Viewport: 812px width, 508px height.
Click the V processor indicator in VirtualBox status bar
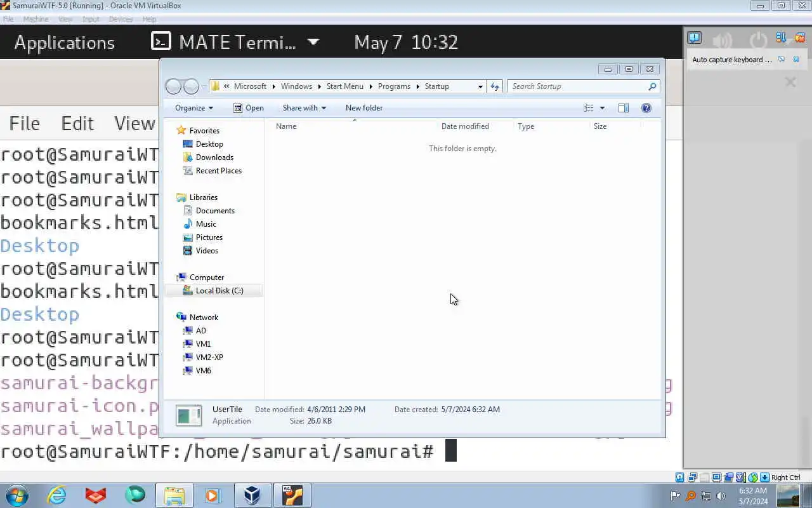[x=740, y=478]
